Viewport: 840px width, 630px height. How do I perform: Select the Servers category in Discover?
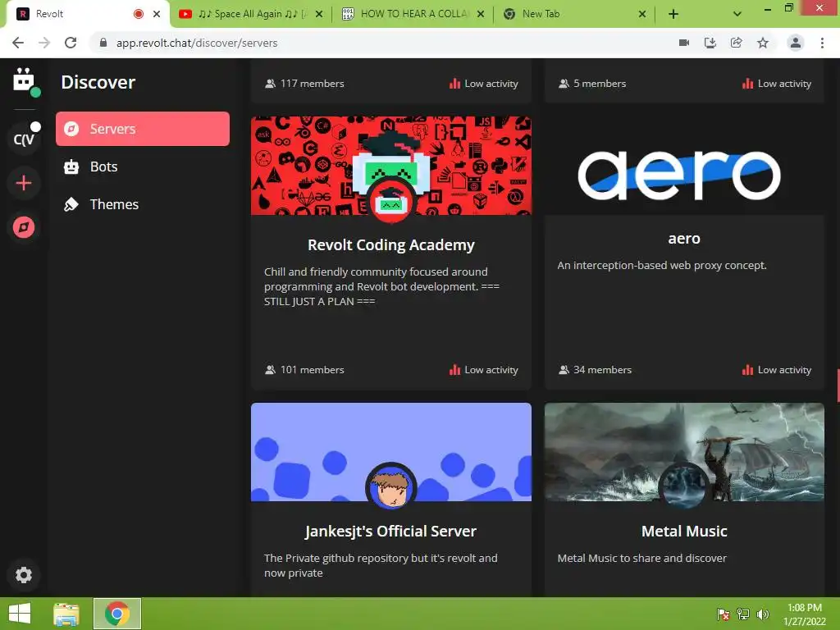point(143,129)
